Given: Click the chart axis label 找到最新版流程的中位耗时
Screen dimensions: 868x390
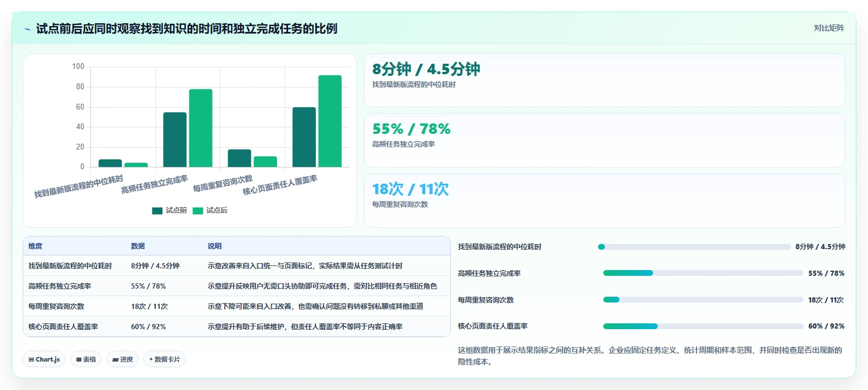Looking at the screenshot, I should point(79,185).
